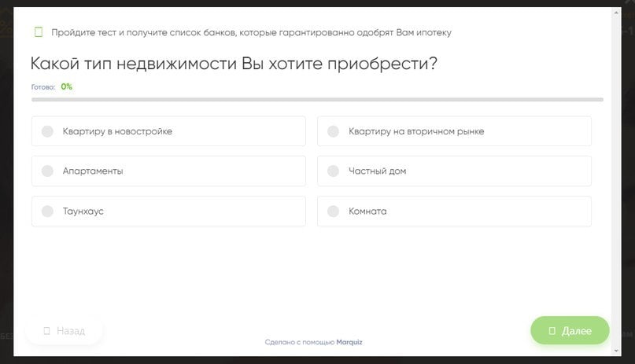635x364 pixels.
Task: Choose 'Квартиру на вторичном рынке' option
Action: 333,131
